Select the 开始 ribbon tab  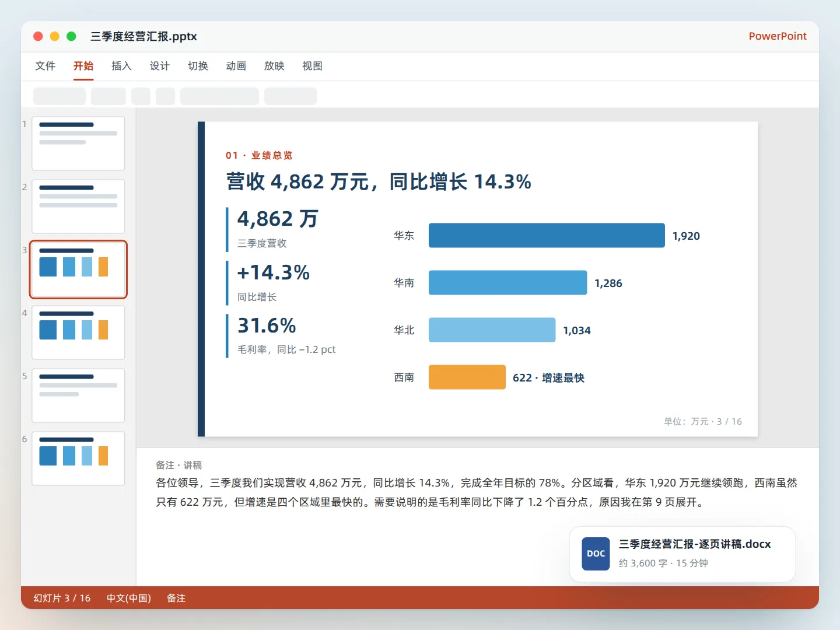(x=83, y=66)
